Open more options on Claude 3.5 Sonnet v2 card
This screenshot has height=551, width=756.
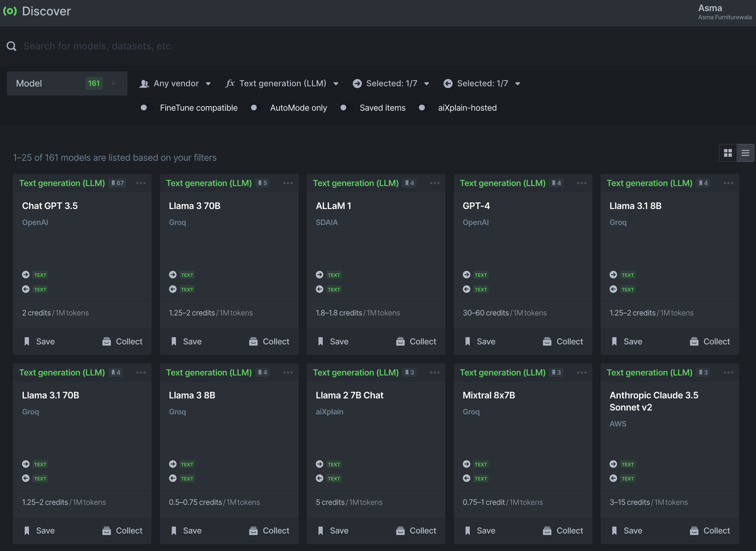(729, 372)
